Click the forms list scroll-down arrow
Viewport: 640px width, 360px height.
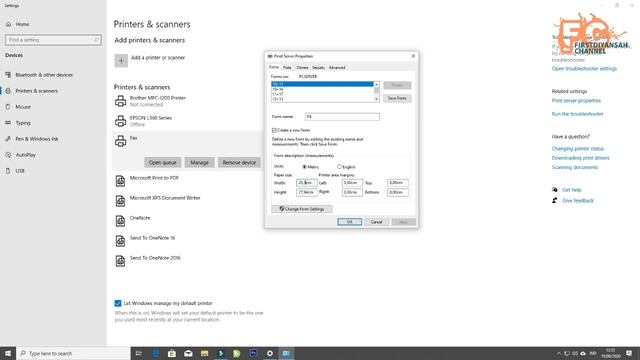(x=376, y=99)
